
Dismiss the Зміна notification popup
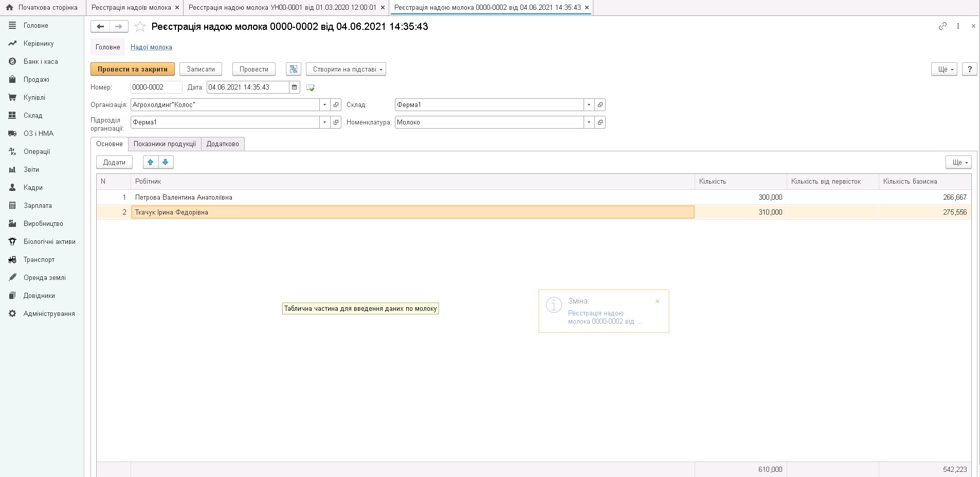657,302
